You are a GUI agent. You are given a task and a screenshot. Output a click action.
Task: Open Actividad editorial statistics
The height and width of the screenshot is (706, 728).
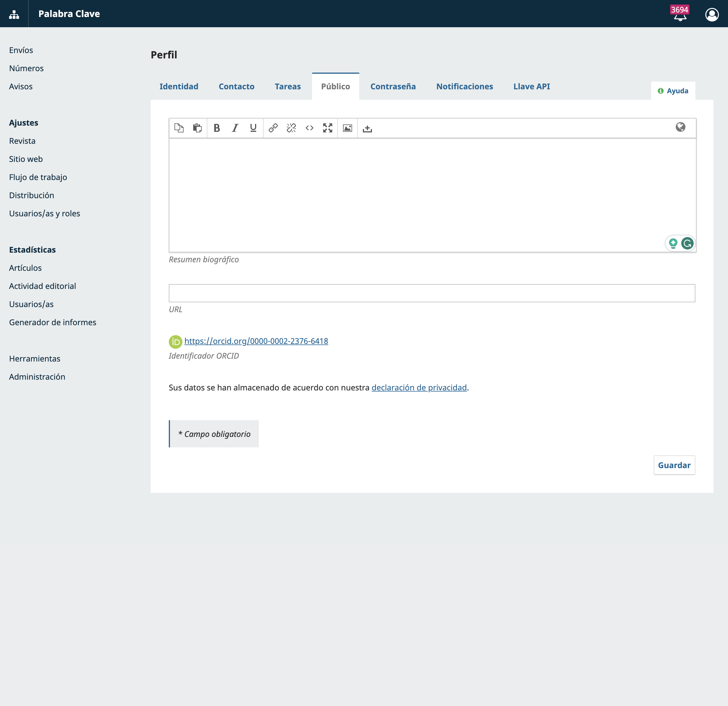coord(43,286)
